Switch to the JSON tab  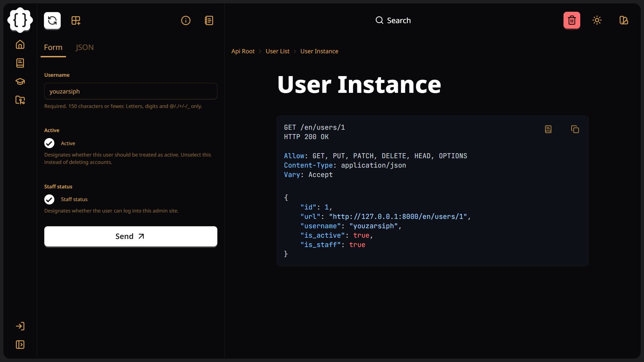85,47
